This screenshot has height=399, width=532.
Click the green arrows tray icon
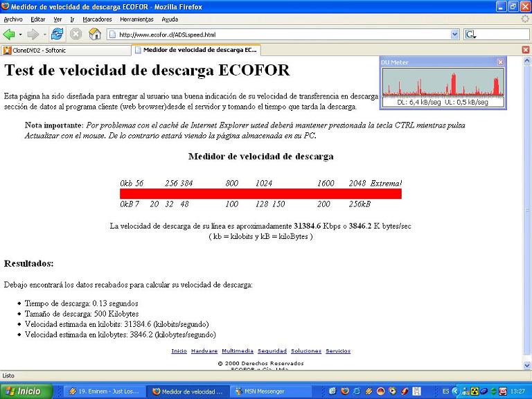point(494,391)
